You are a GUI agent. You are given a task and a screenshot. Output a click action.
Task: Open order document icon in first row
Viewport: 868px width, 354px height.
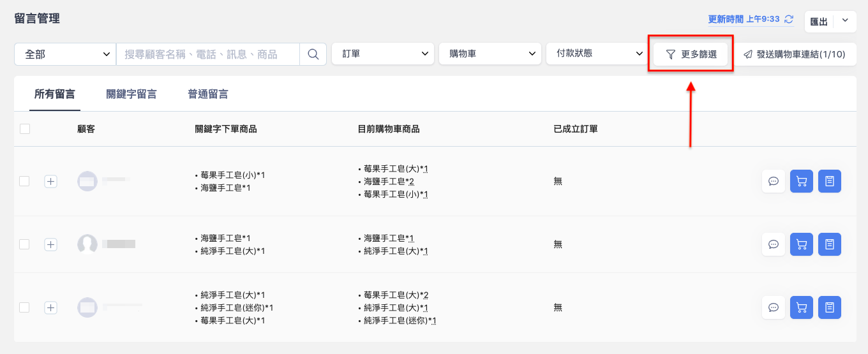tap(830, 181)
